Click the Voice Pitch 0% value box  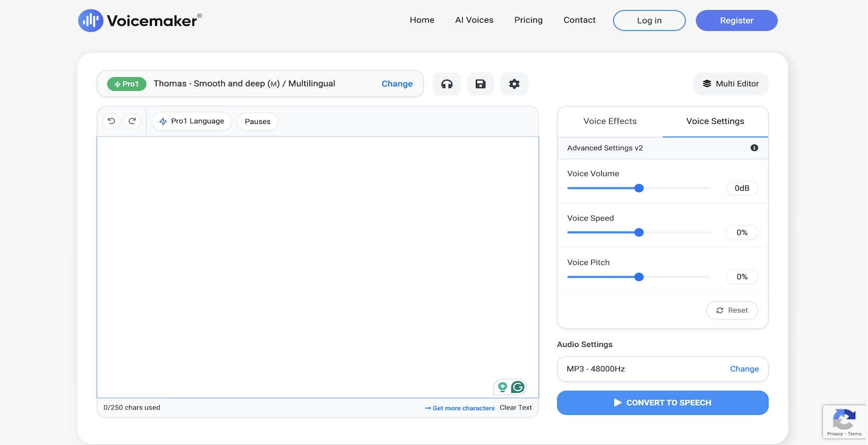pyautogui.click(x=742, y=277)
